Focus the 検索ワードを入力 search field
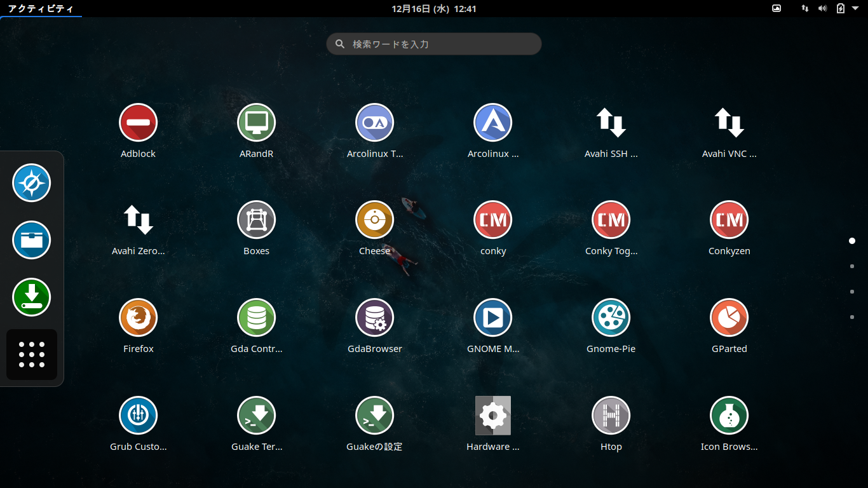Image resolution: width=868 pixels, height=488 pixels. (x=434, y=44)
